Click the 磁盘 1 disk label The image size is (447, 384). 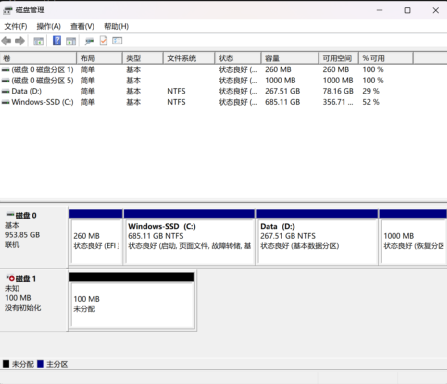pyautogui.click(x=25, y=279)
